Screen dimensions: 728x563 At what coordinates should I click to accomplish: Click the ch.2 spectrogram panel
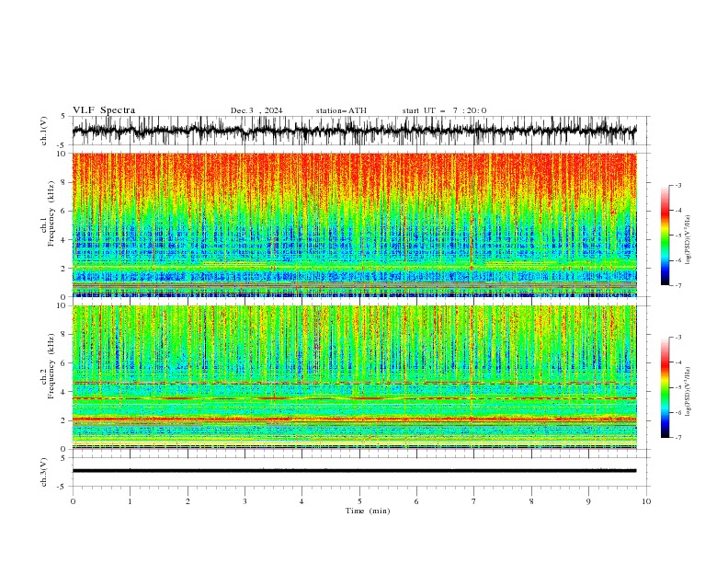pyautogui.click(x=355, y=377)
